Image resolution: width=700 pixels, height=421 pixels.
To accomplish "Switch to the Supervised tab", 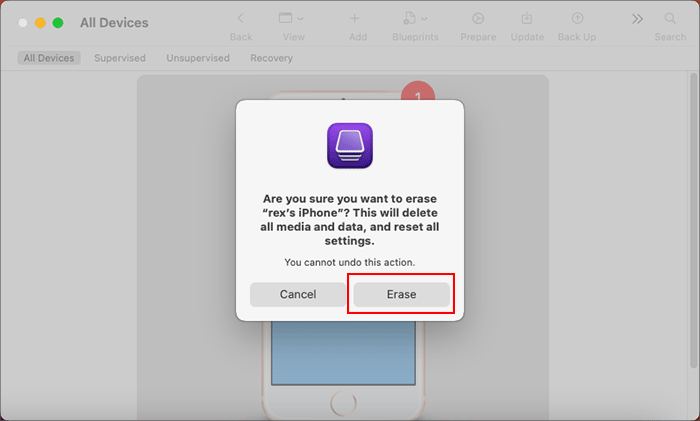I will pos(120,58).
